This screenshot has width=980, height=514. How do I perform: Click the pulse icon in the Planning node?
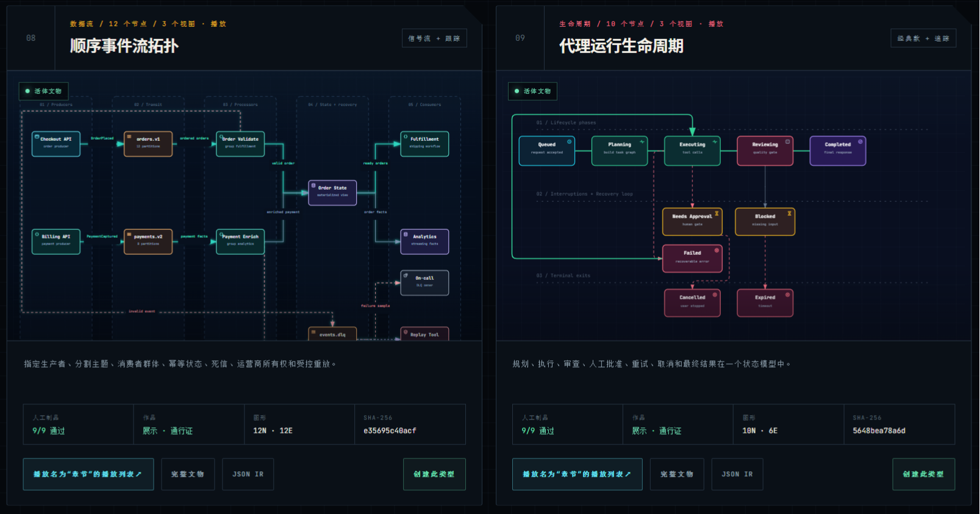(642, 141)
